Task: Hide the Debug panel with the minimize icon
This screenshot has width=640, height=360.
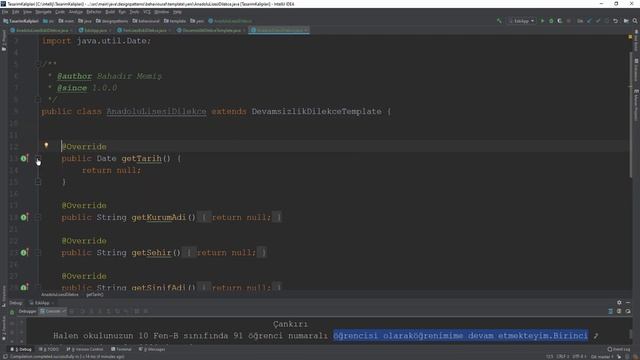Action: (x=628, y=302)
